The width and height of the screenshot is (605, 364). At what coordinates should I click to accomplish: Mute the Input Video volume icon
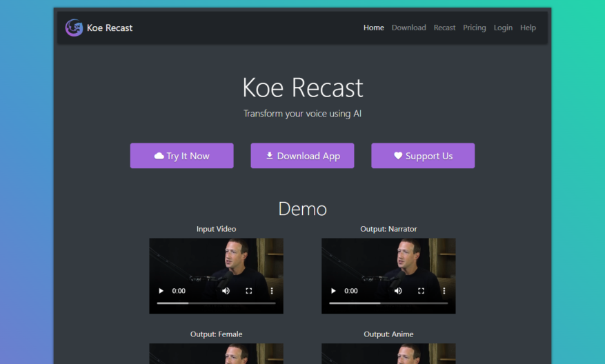click(x=226, y=291)
